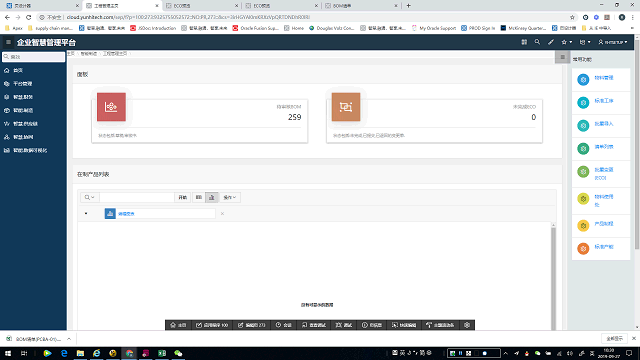This screenshot has width=640, height=360.
Task: Open the orange circle 标准产能 shortcut
Action: (583, 248)
